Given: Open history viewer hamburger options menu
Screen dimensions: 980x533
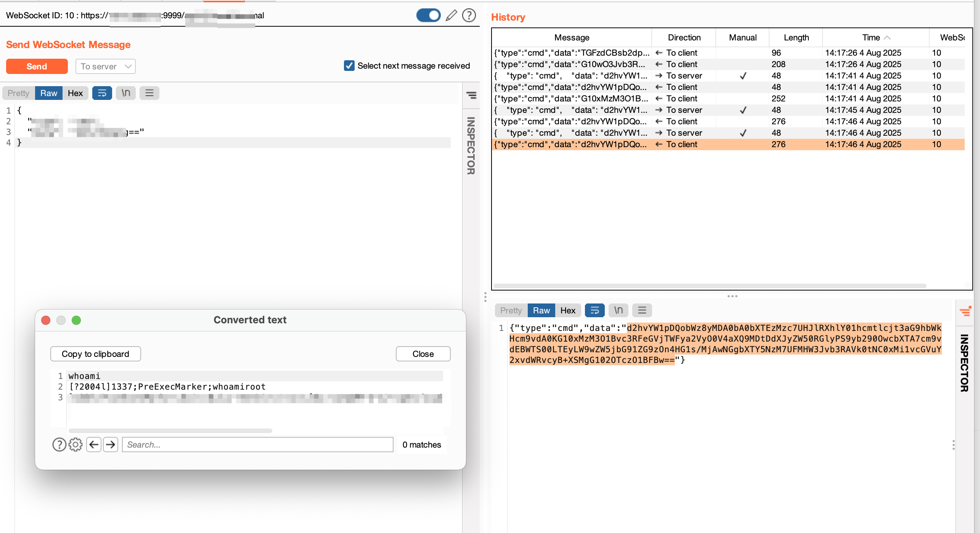Looking at the screenshot, I should (x=642, y=310).
